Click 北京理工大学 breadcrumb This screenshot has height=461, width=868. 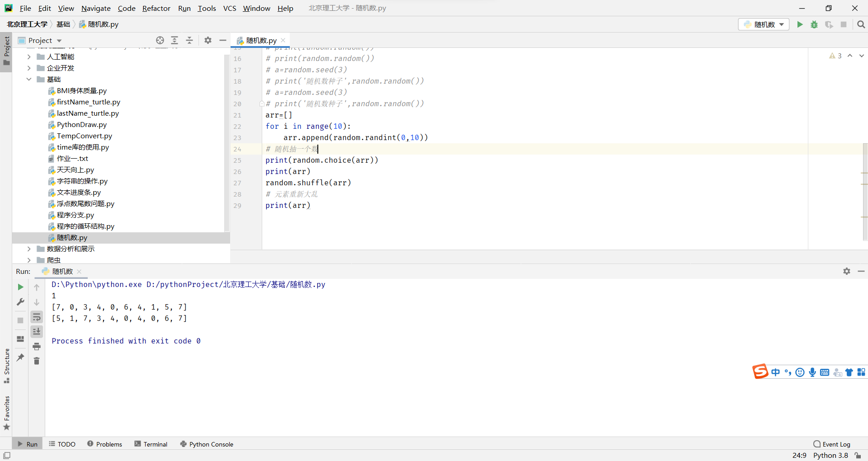[27, 24]
